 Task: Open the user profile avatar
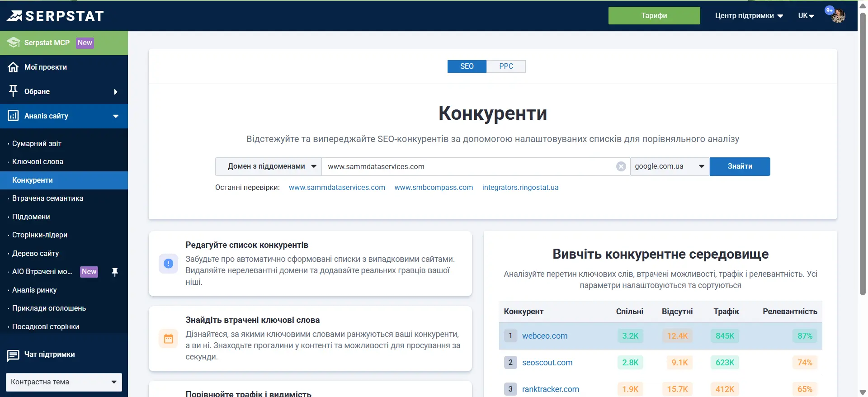(x=839, y=16)
